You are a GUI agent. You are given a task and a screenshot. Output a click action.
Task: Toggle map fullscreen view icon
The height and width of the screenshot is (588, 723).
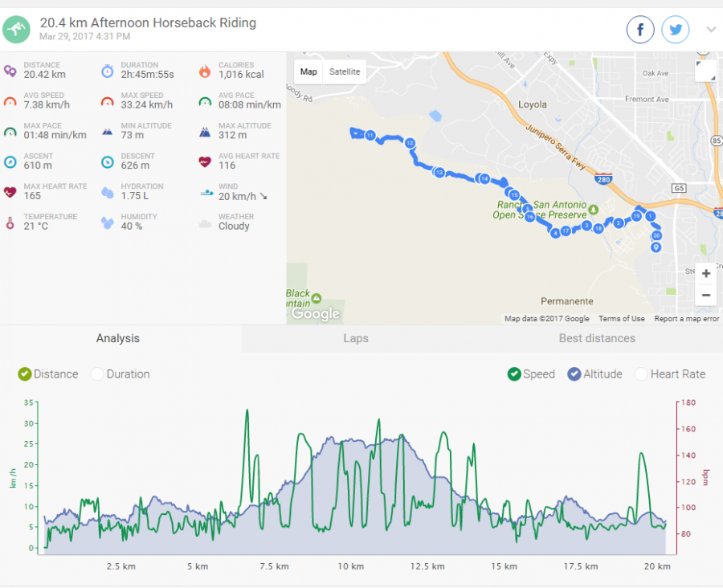click(x=705, y=71)
